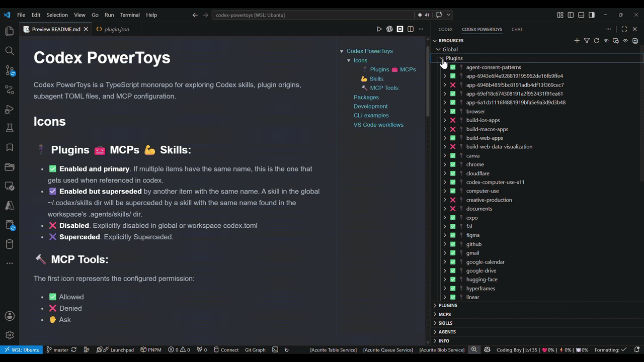Toggle green check icon of github plugin
The image size is (644, 362).
(x=453, y=244)
